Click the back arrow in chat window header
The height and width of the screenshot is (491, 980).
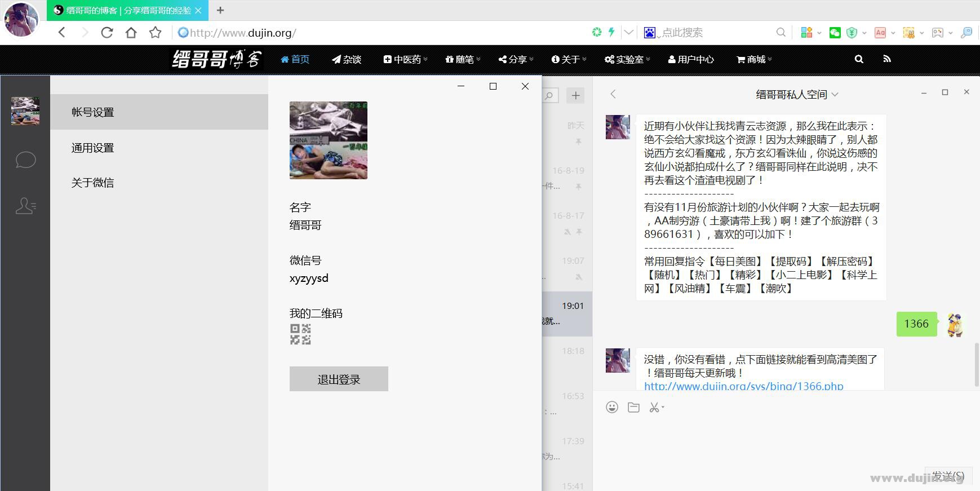point(613,94)
